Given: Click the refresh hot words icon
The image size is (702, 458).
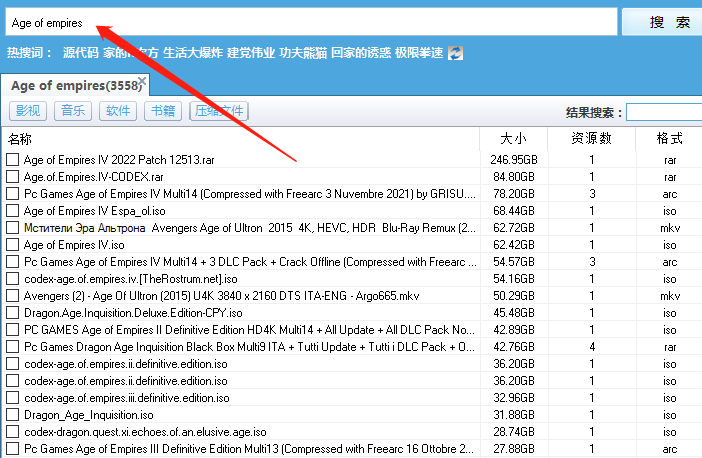Looking at the screenshot, I should click(455, 53).
